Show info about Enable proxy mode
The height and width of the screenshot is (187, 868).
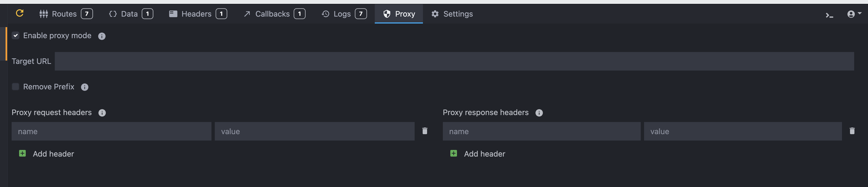[x=102, y=36]
